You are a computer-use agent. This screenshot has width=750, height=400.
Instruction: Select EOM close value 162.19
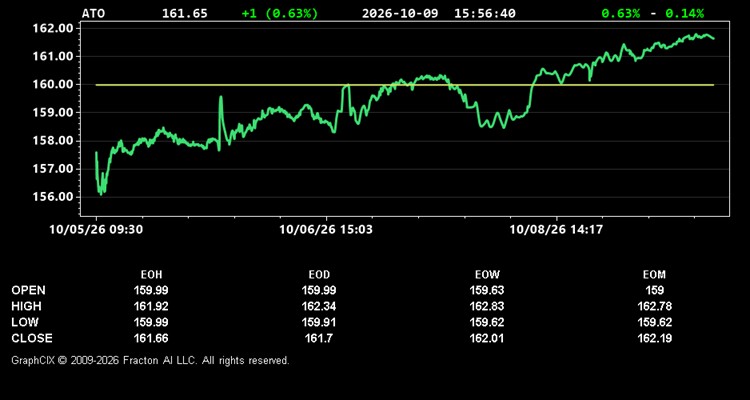[654, 338]
